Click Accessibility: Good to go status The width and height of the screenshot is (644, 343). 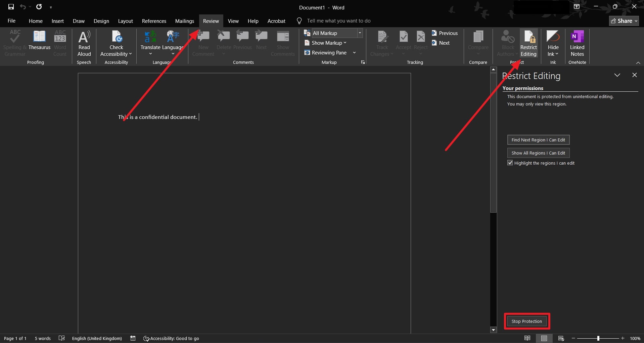171,338
